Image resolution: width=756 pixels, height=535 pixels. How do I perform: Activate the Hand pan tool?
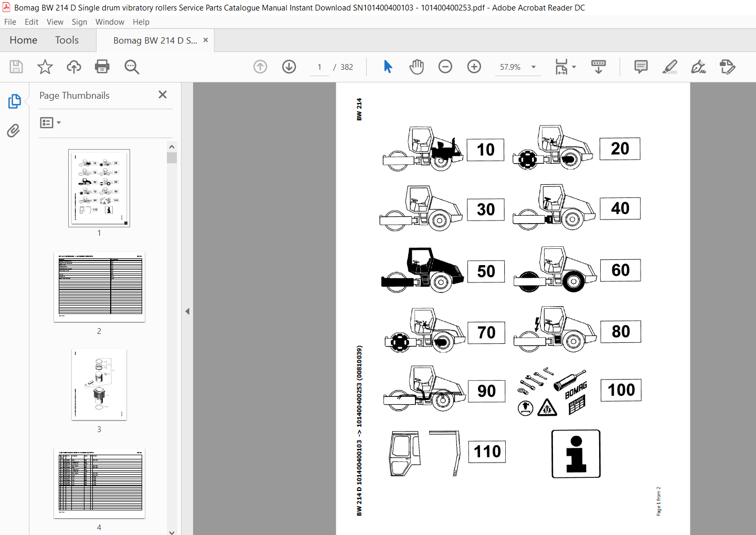pos(417,67)
